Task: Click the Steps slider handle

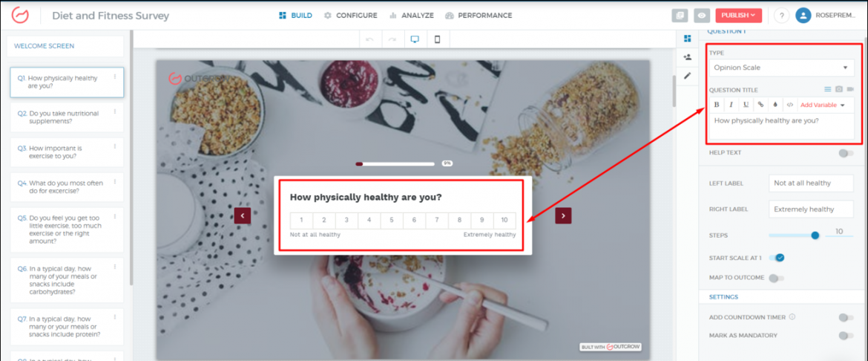Action: (x=815, y=235)
